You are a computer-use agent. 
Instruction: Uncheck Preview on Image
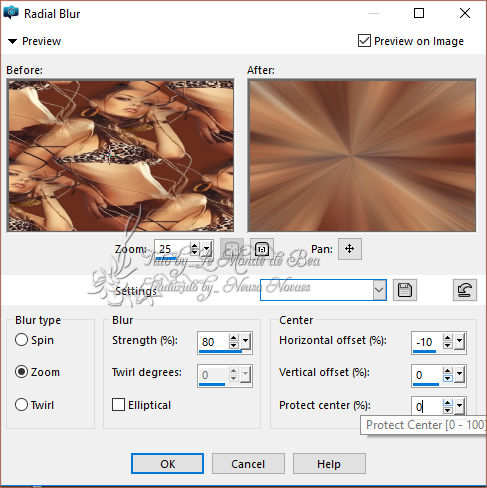pyautogui.click(x=364, y=41)
